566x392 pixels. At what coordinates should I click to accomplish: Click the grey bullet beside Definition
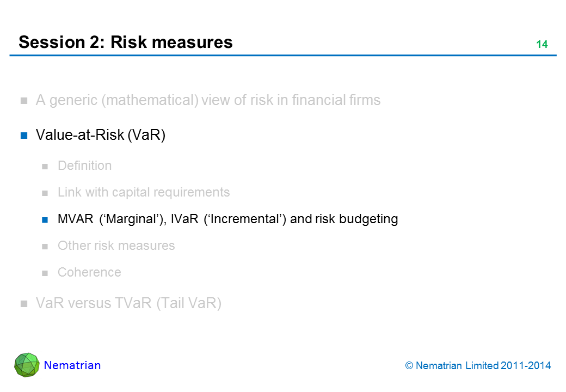46,167
